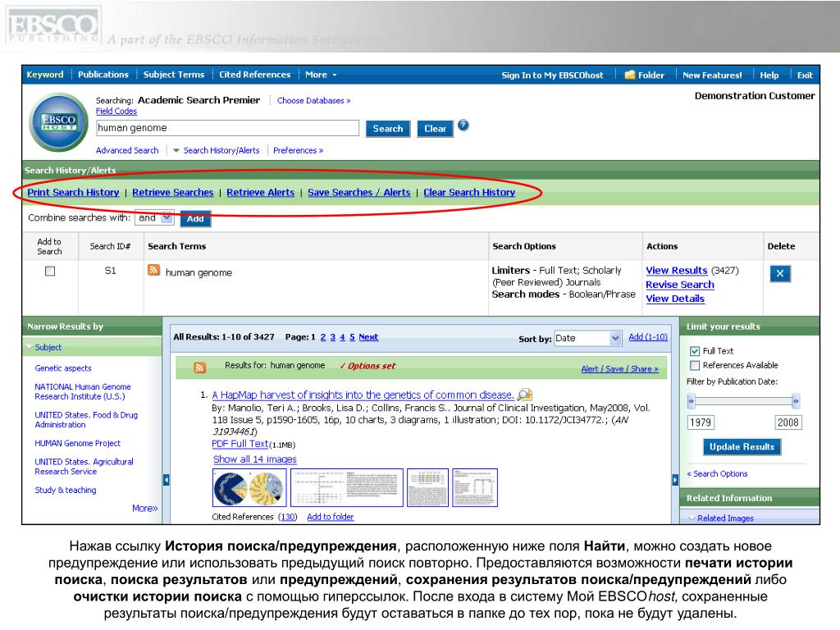Click Save Searches / Alerts link
Screen dimensions: 840x630
tap(359, 192)
